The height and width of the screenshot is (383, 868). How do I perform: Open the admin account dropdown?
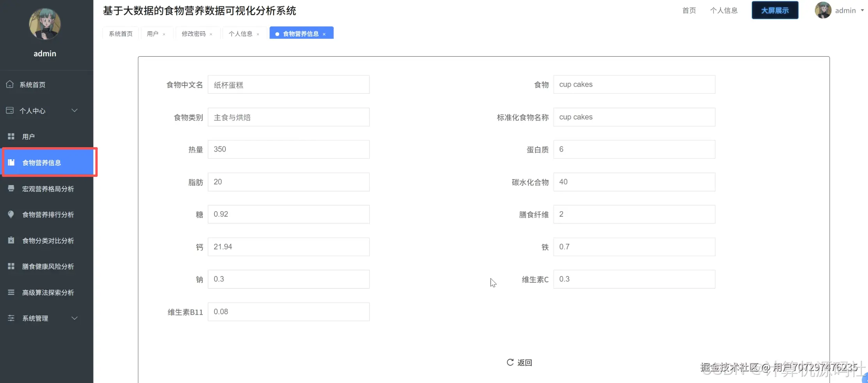point(845,10)
